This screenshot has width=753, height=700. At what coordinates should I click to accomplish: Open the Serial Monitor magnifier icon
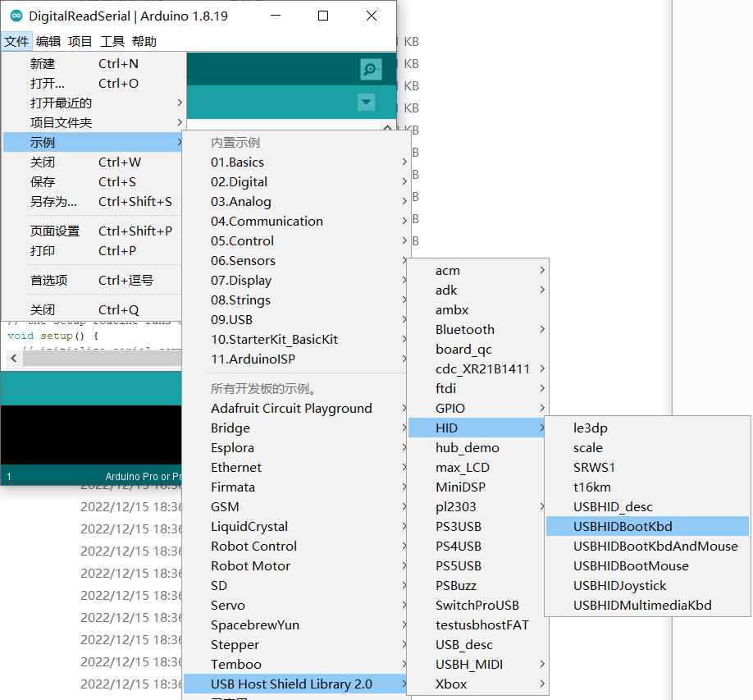(x=371, y=70)
